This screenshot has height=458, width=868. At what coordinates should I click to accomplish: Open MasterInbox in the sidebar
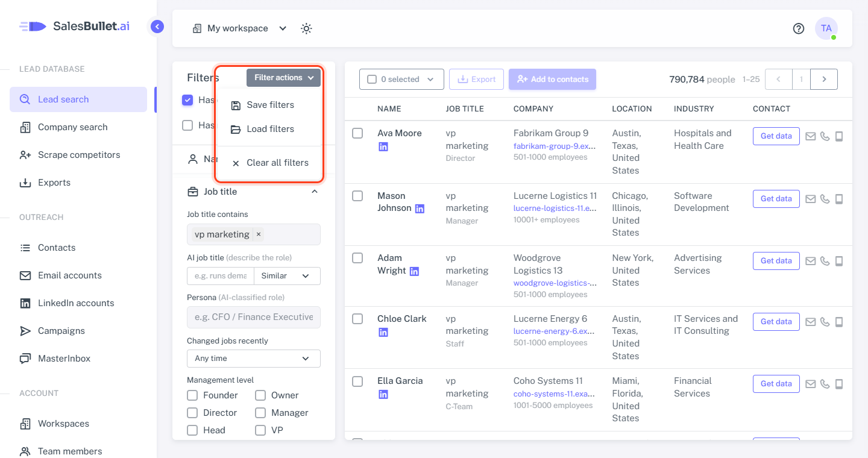pos(78,359)
